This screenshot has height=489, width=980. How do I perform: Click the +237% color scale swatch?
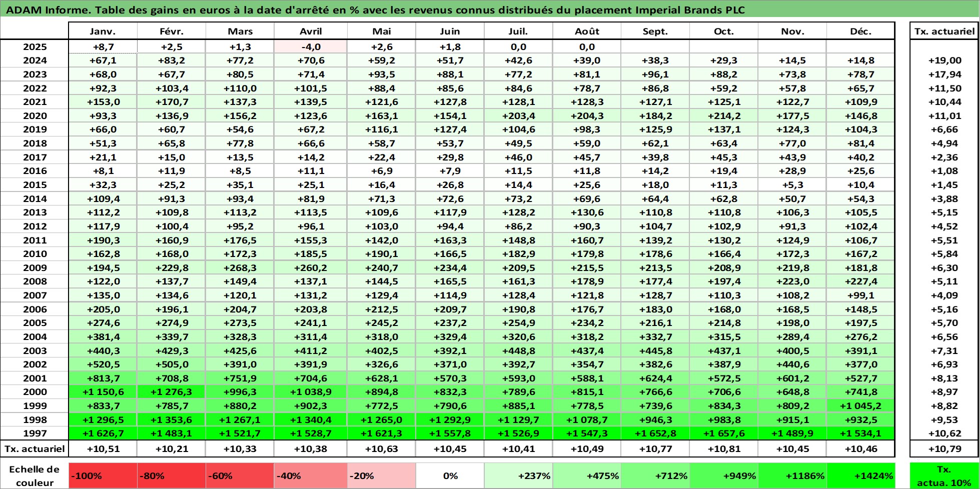pyautogui.click(x=518, y=476)
